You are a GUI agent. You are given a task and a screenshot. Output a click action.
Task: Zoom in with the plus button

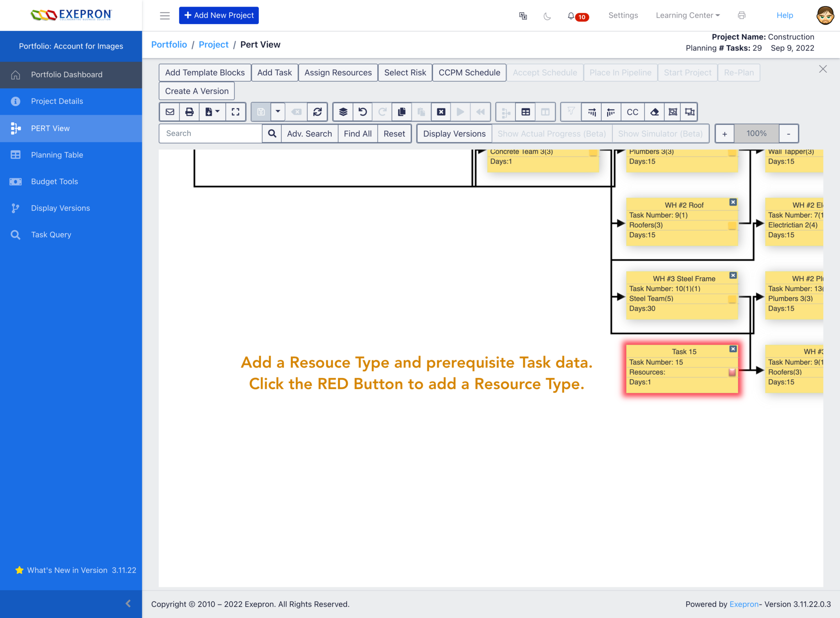724,133
